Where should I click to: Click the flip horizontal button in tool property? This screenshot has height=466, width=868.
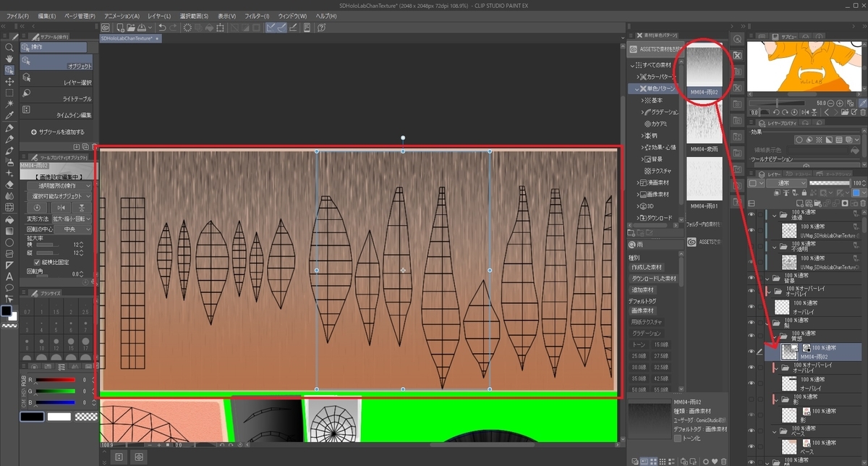tap(61, 208)
